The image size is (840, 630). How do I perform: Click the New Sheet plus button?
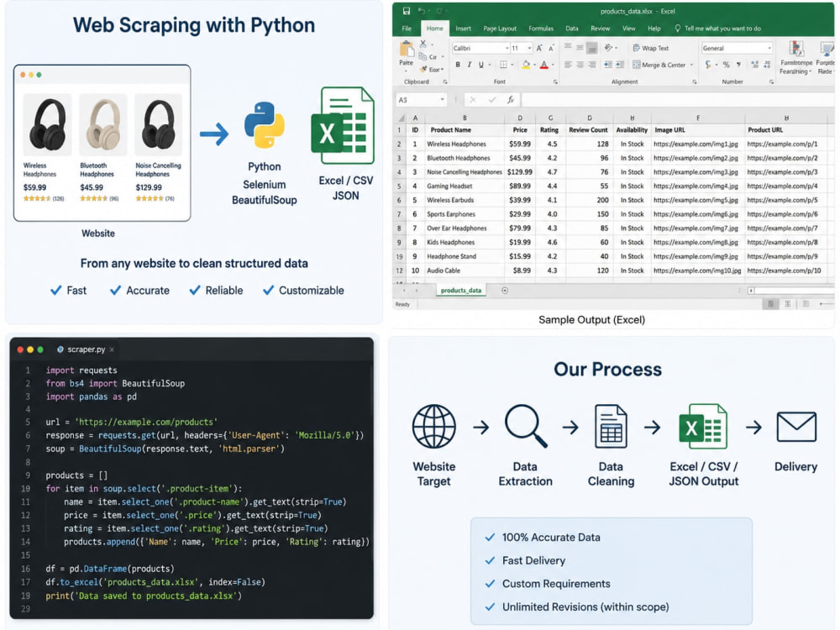[505, 291]
